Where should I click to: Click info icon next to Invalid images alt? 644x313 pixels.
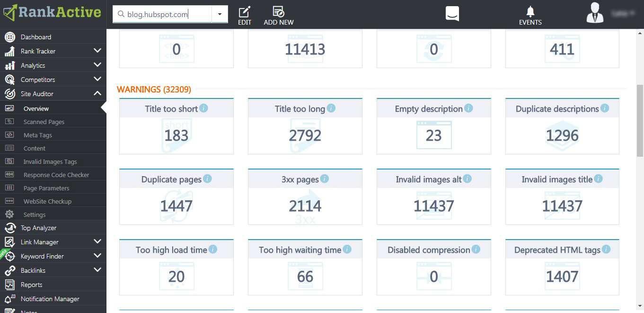pyautogui.click(x=468, y=179)
